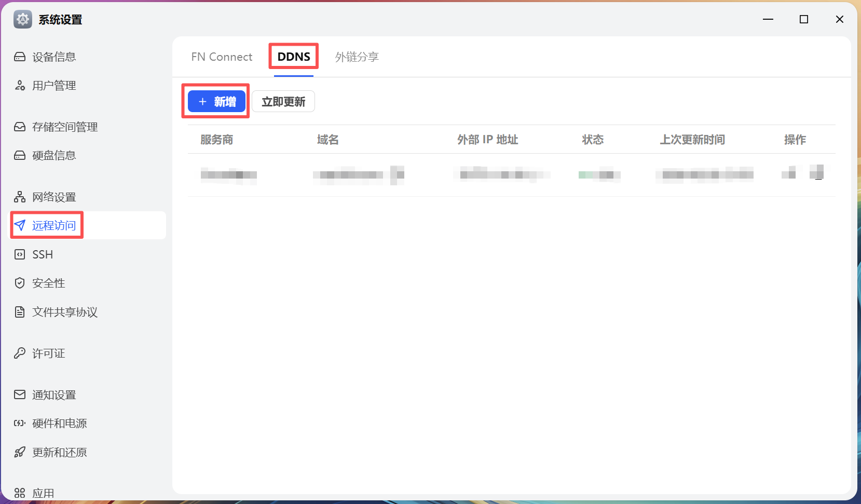Open 应用 at the sidebar bottom

[43, 493]
